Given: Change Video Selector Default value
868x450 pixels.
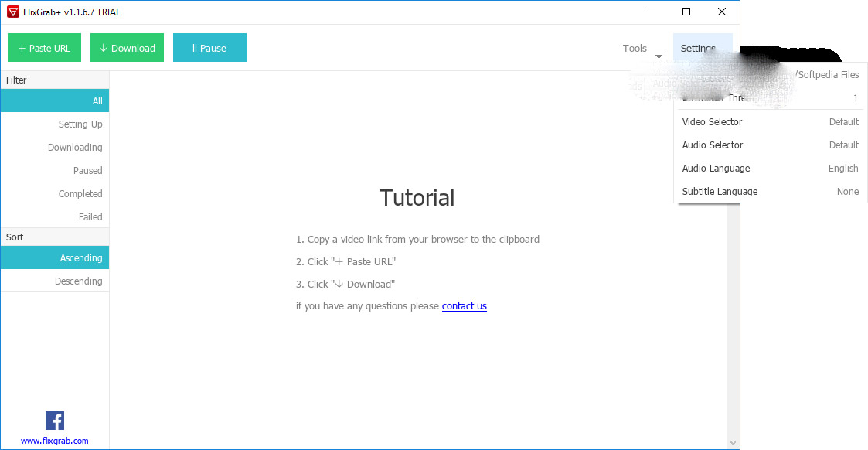Looking at the screenshot, I should [843, 121].
